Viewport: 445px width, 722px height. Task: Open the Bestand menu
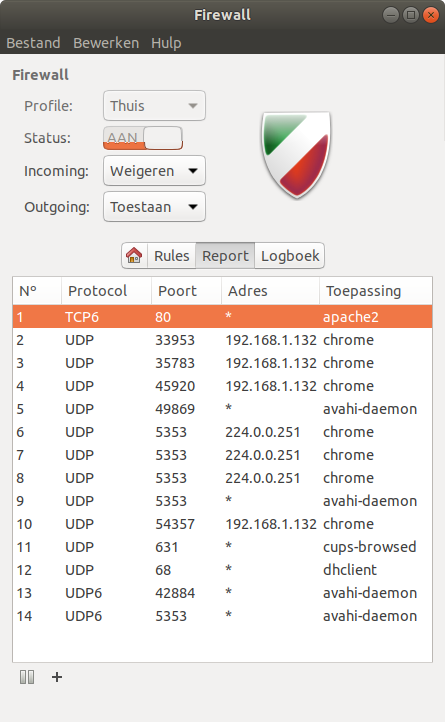coord(33,43)
